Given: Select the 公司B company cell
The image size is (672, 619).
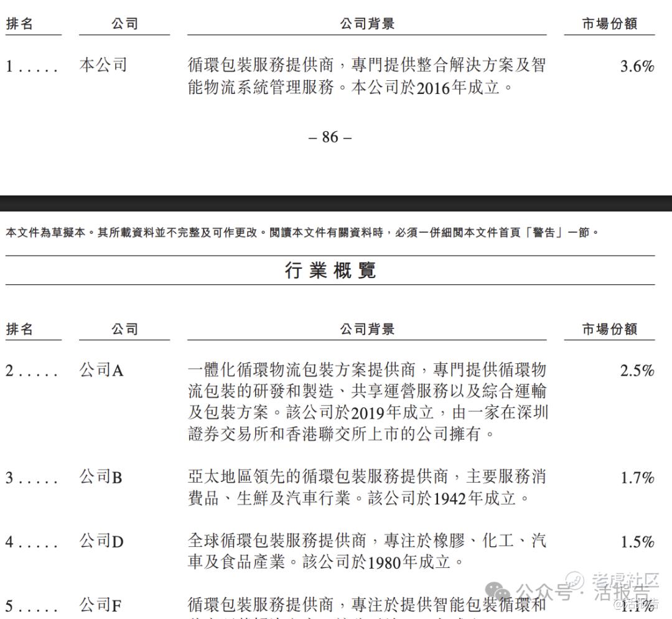Looking at the screenshot, I should (x=101, y=477).
